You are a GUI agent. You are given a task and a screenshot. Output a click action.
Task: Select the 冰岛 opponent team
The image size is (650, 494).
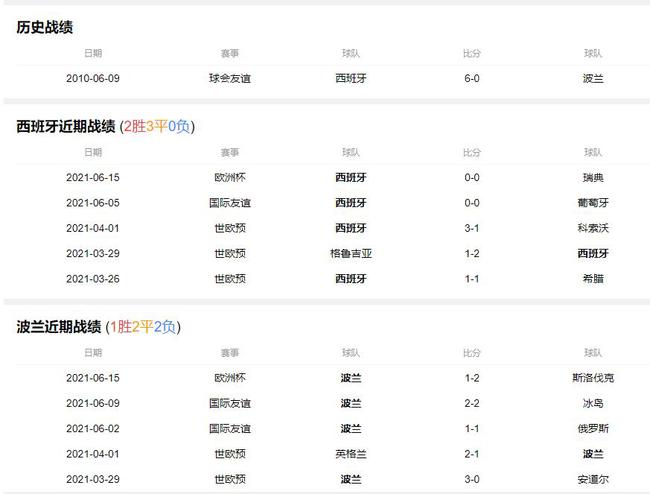coord(592,403)
